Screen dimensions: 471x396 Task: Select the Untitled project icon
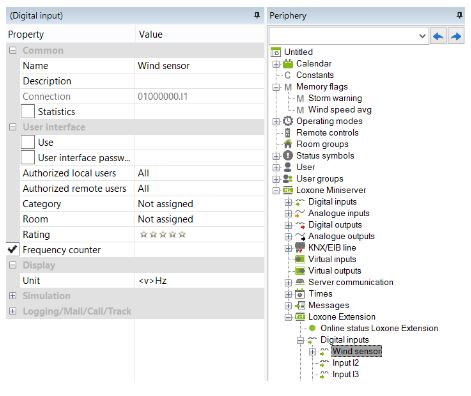276,52
